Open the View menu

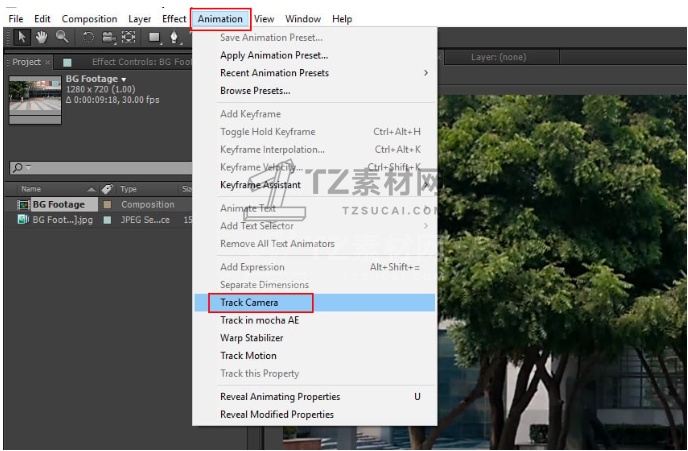point(264,19)
